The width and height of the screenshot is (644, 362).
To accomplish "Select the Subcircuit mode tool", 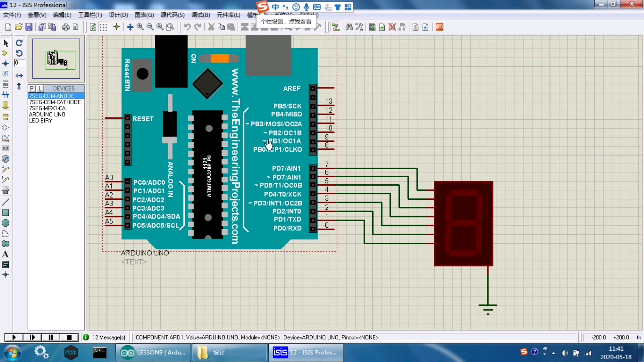I will point(5,105).
